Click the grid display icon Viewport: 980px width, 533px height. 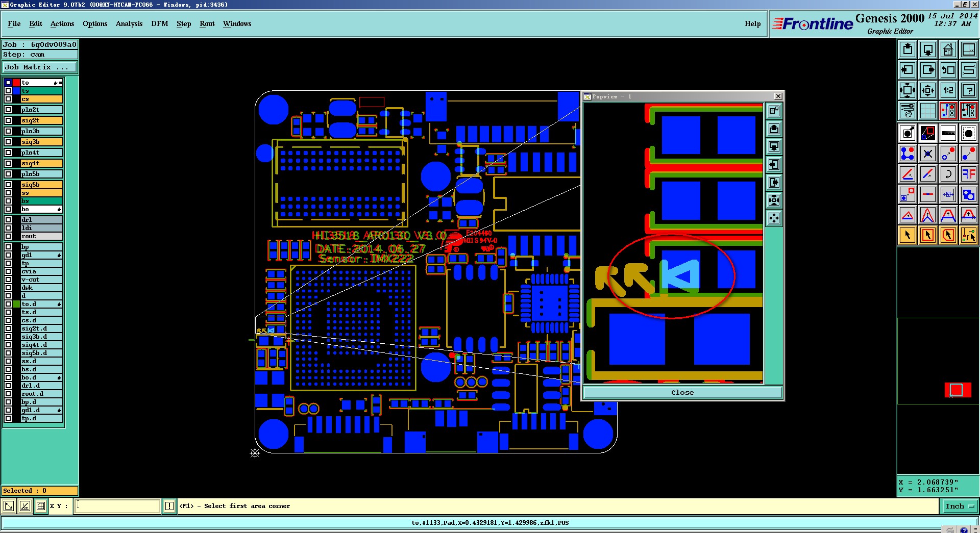pos(927,111)
